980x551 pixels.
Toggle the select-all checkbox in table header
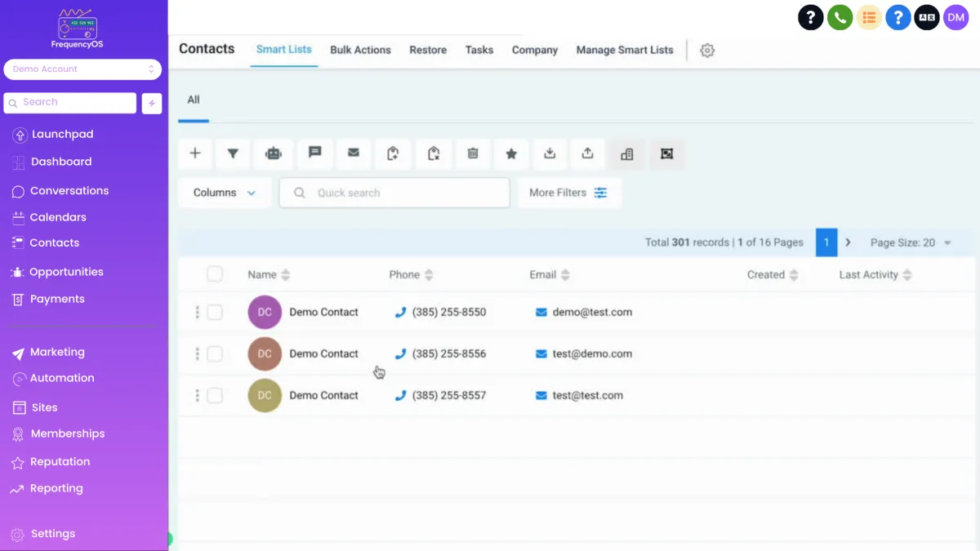(x=215, y=274)
